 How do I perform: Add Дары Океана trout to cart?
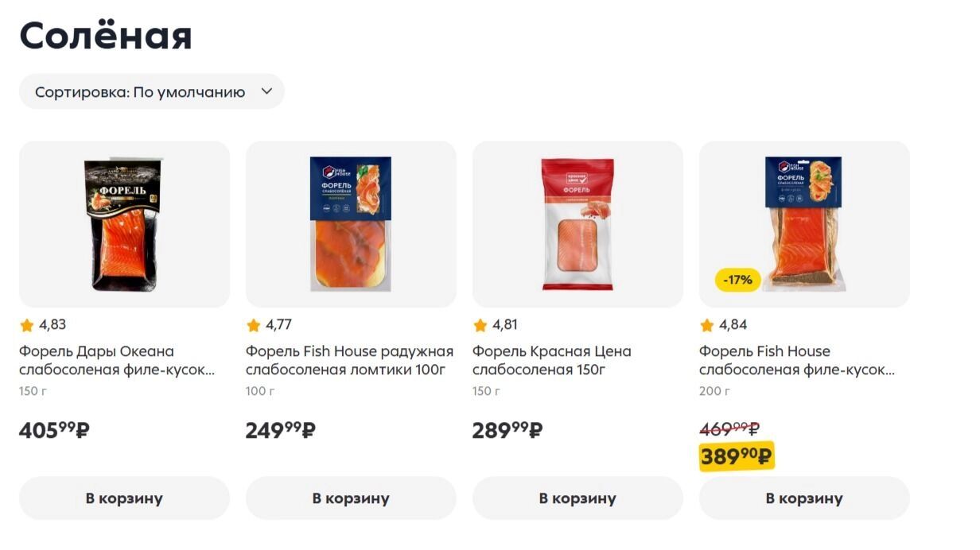[124, 498]
